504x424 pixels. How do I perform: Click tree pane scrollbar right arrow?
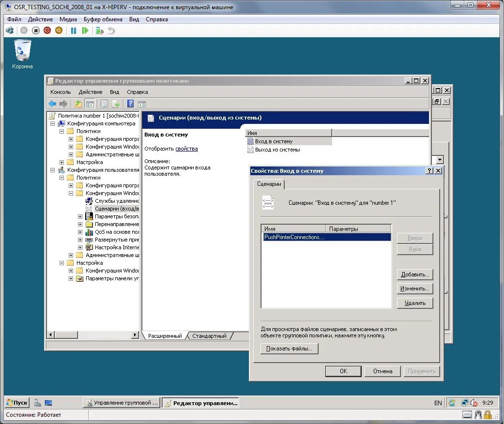point(136,334)
